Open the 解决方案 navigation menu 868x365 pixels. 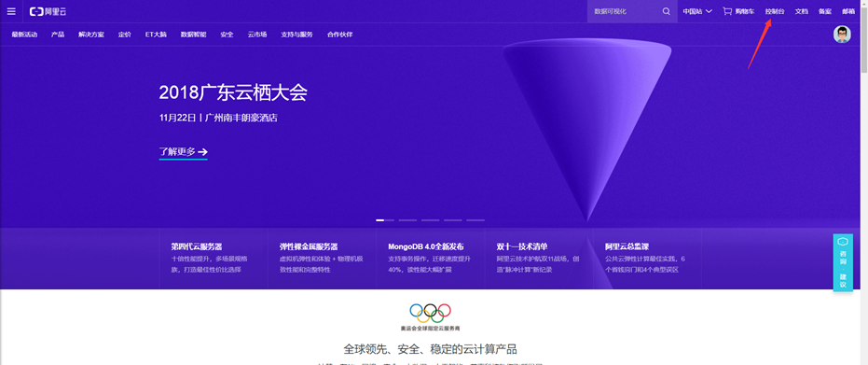[x=91, y=35]
